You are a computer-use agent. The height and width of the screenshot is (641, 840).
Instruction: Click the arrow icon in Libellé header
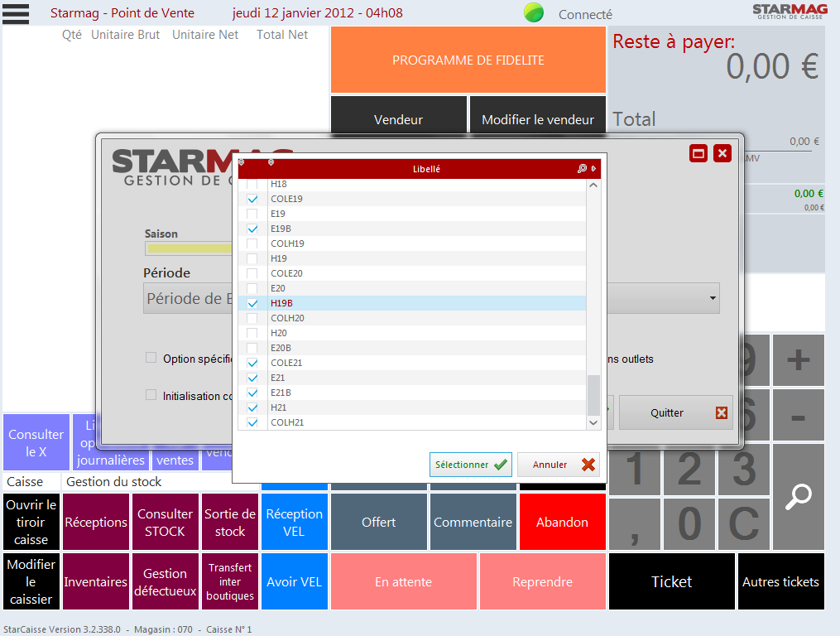coord(593,168)
